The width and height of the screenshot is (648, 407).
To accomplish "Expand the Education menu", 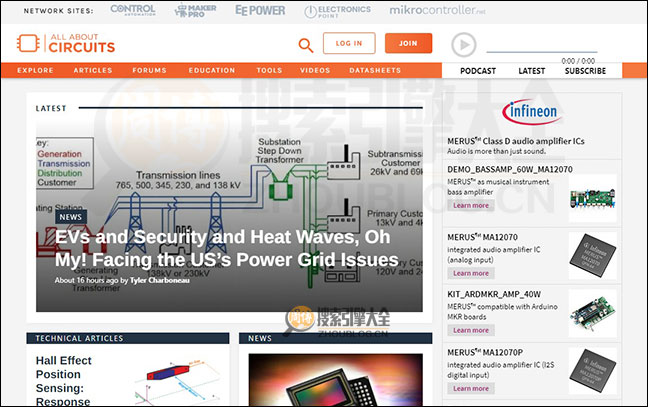I will (212, 71).
